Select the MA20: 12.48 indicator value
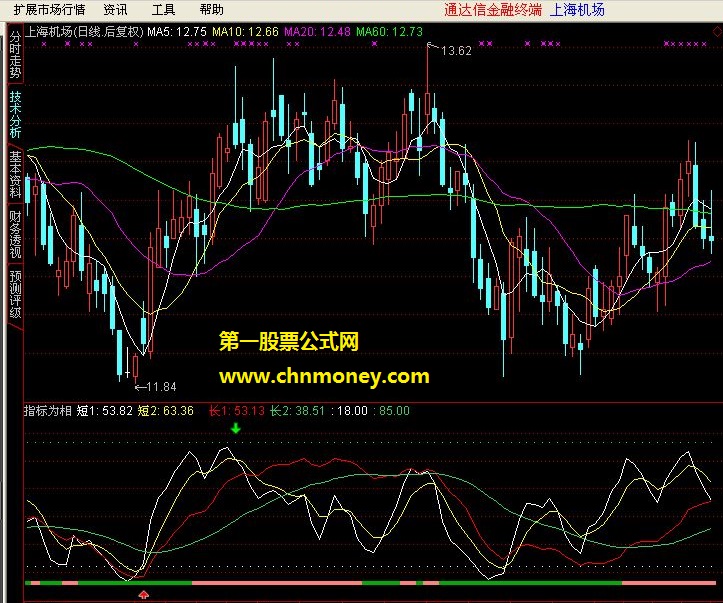 (x=317, y=32)
